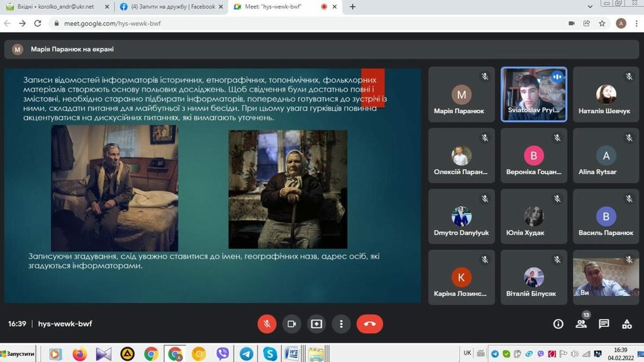Open a new browser tab
Image resolution: width=644 pixels, height=362 pixels.
tap(352, 6)
